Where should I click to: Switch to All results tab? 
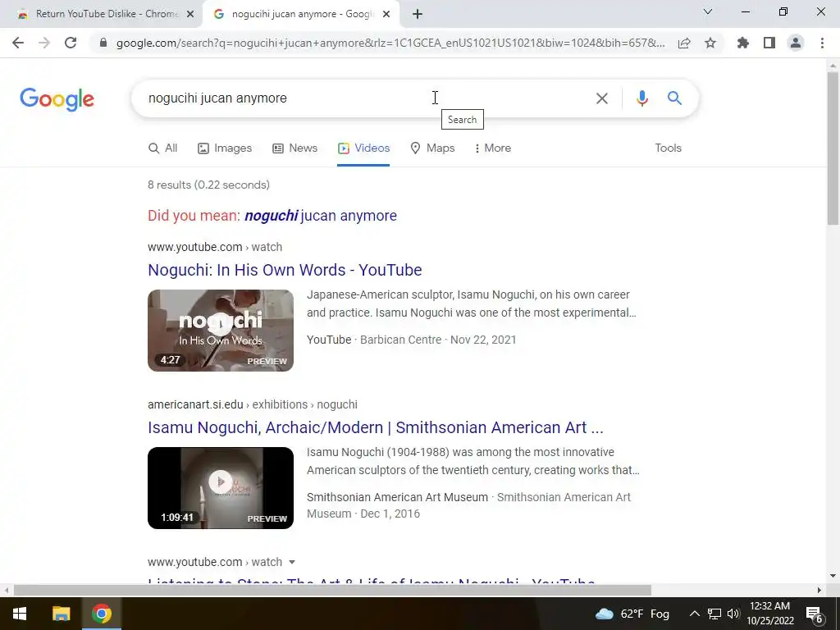pyautogui.click(x=163, y=148)
